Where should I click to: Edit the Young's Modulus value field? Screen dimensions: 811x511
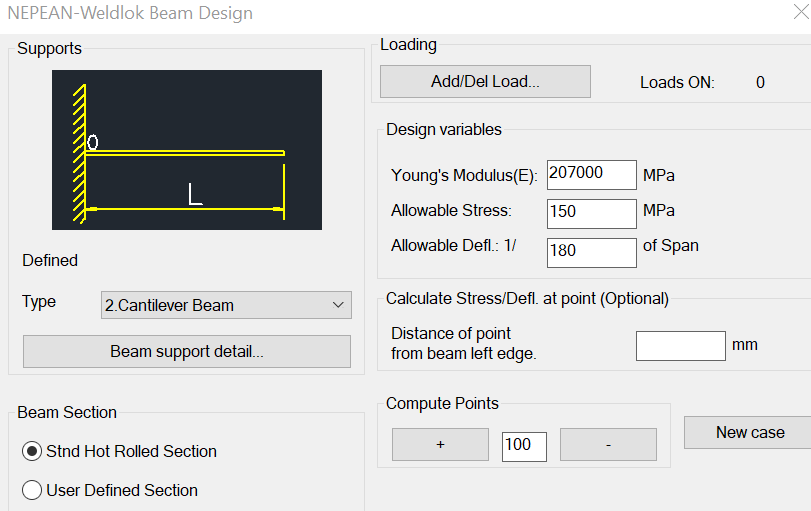pos(592,175)
